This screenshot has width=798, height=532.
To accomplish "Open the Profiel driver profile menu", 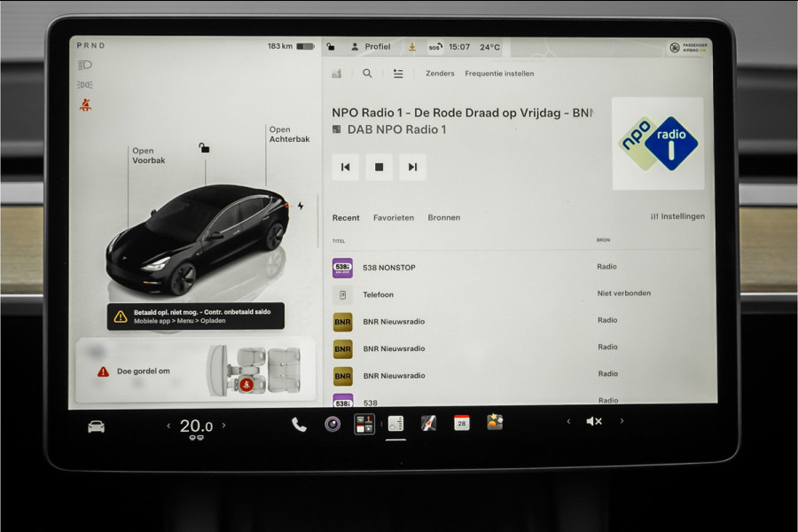I will 371,47.
